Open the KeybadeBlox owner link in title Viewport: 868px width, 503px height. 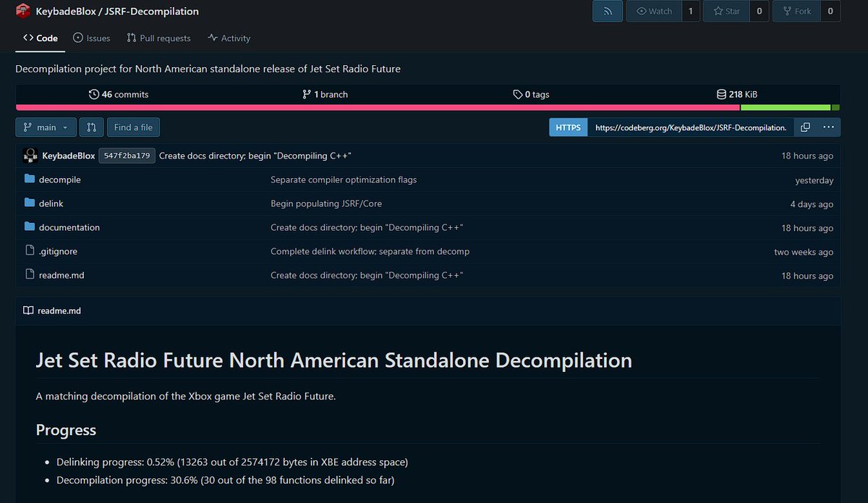click(x=67, y=12)
